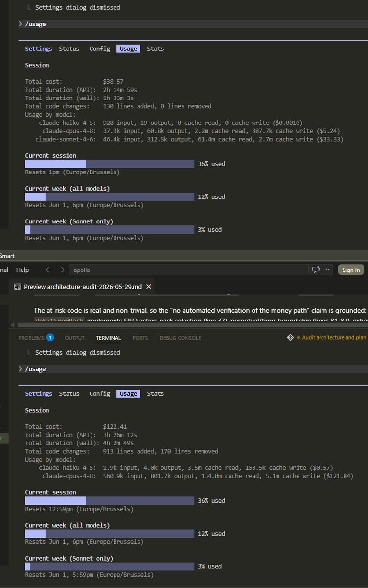Select the Config tab in the $38.57 usage panel
The width and height of the screenshot is (368, 588).
tap(99, 49)
